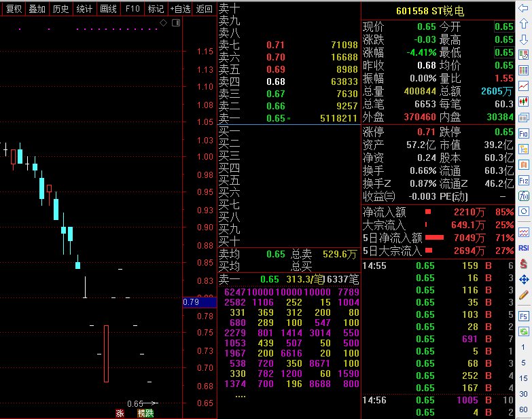Add stock via +自选 button
This screenshot has width=532, height=419.
[x=180, y=9]
